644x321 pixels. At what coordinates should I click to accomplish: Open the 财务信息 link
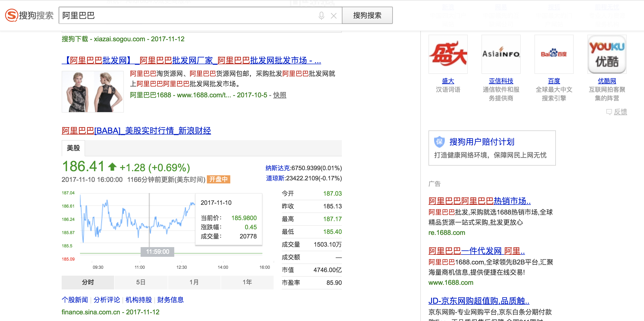(x=170, y=300)
